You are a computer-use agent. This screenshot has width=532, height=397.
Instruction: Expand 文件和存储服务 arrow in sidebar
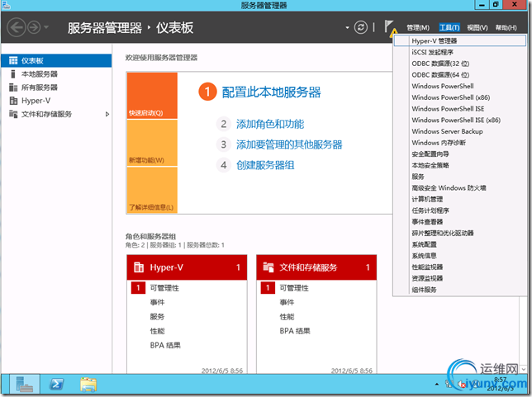click(107, 114)
